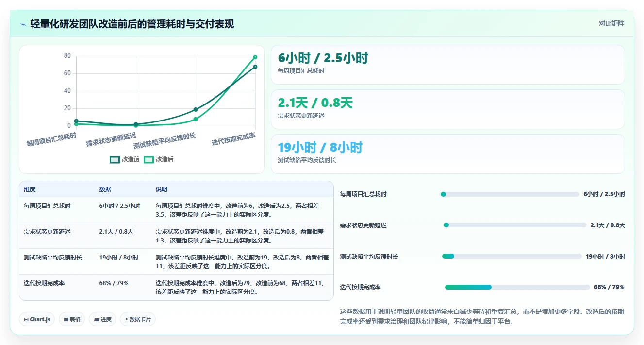Click the 迭代按期完成率 progress bar
This screenshot has width=644, height=345.
517,287
